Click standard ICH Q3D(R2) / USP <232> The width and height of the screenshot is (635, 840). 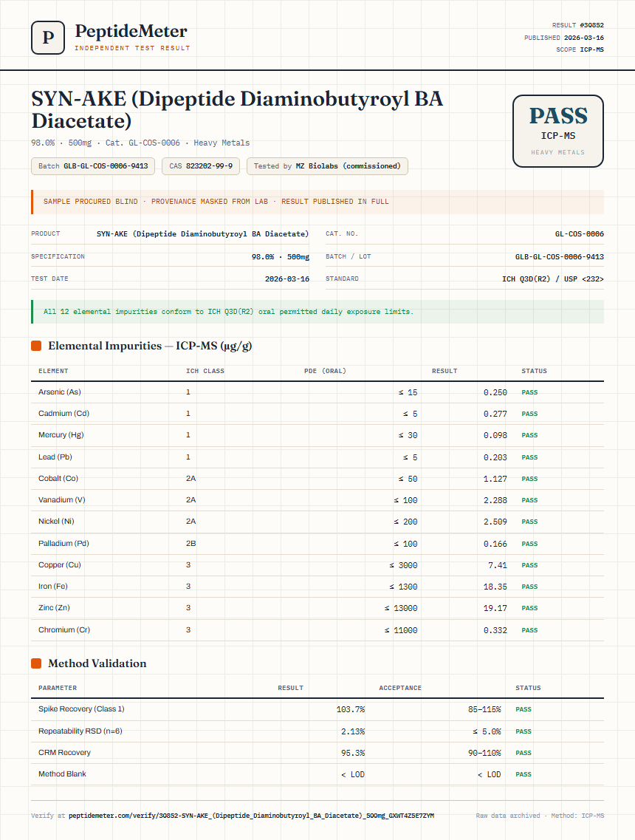click(553, 279)
